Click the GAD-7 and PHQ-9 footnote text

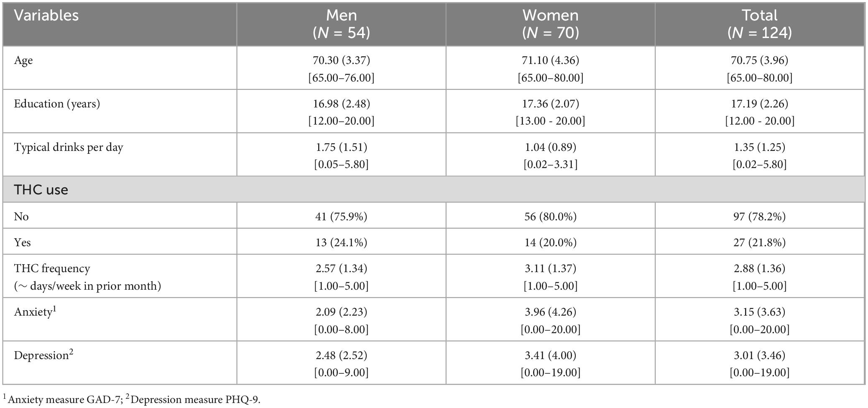click(x=132, y=400)
